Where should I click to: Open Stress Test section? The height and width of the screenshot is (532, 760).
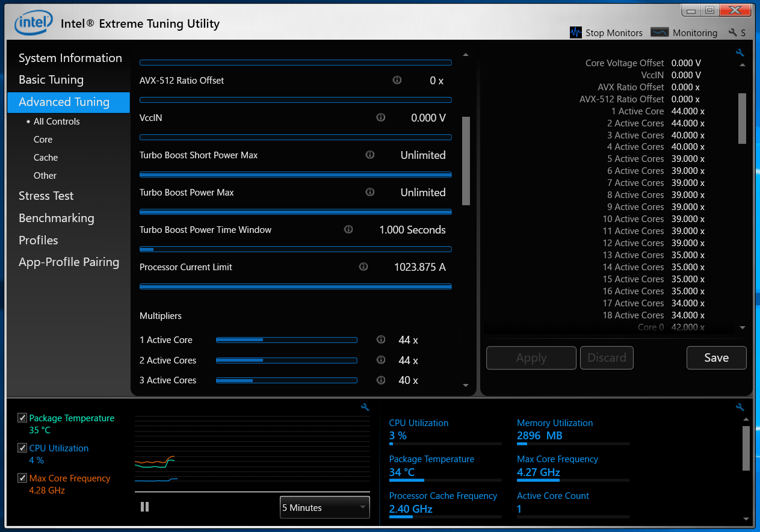[x=46, y=196]
